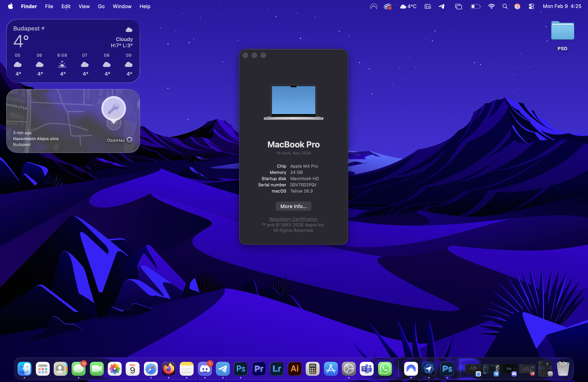Launch Firefox from the Dock

click(x=169, y=369)
